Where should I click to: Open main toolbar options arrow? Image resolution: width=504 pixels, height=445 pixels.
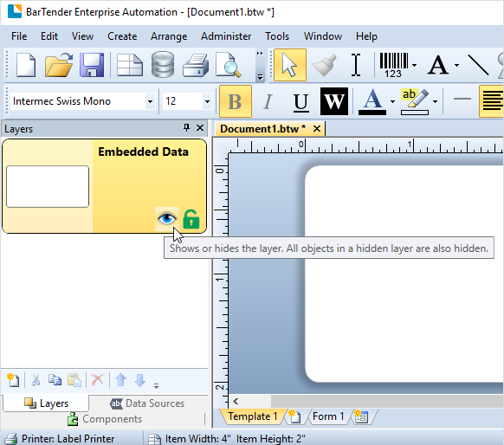click(x=260, y=77)
